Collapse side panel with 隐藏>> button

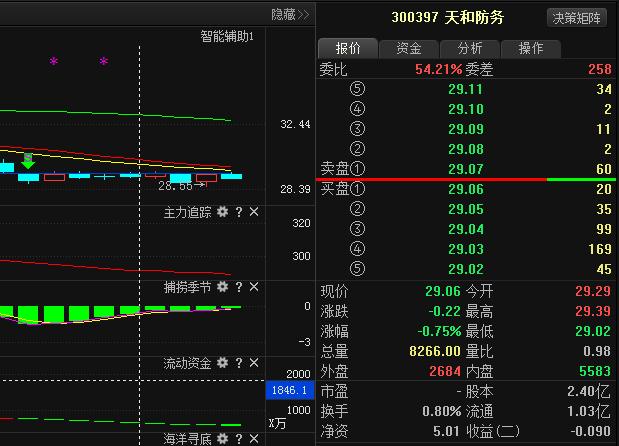click(x=290, y=15)
